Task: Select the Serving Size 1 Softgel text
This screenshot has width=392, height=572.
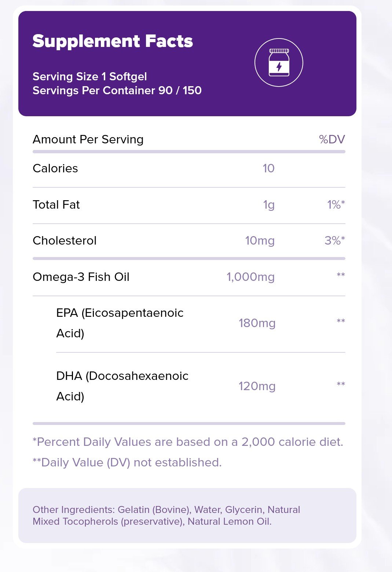Action: [x=89, y=77]
